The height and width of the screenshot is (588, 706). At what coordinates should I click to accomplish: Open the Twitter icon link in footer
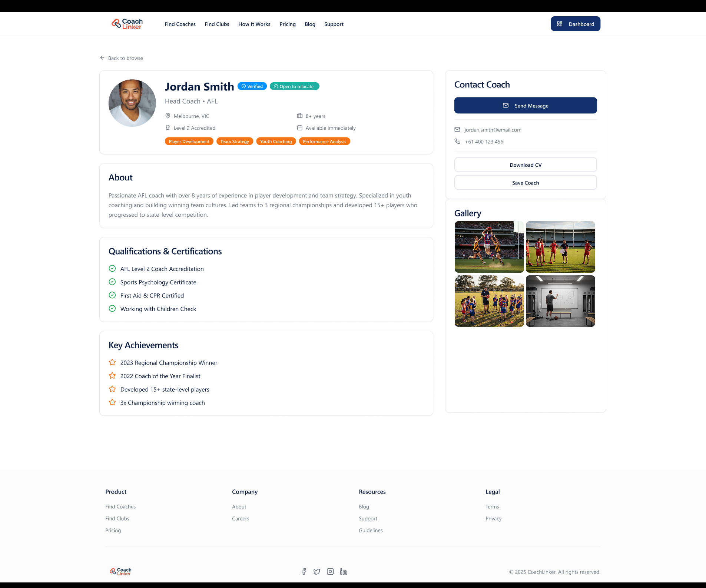pyautogui.click(x=317, y=572)
